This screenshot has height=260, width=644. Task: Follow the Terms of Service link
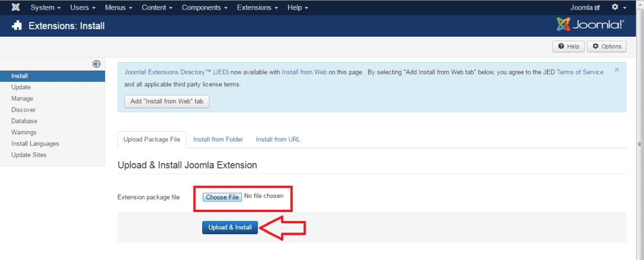coord(580,72)
